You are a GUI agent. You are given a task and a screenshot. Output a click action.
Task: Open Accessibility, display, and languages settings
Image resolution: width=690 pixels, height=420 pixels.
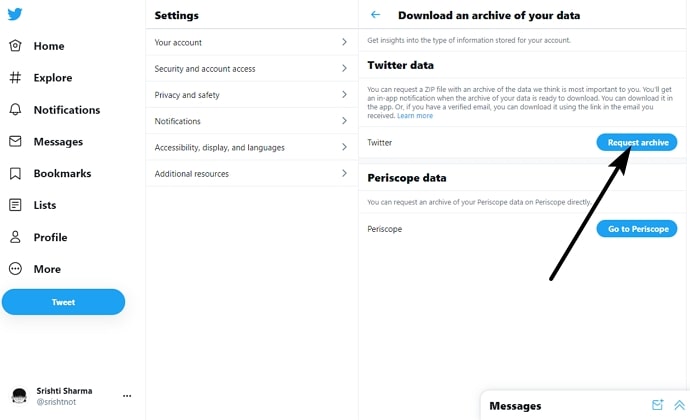(252, 147)
